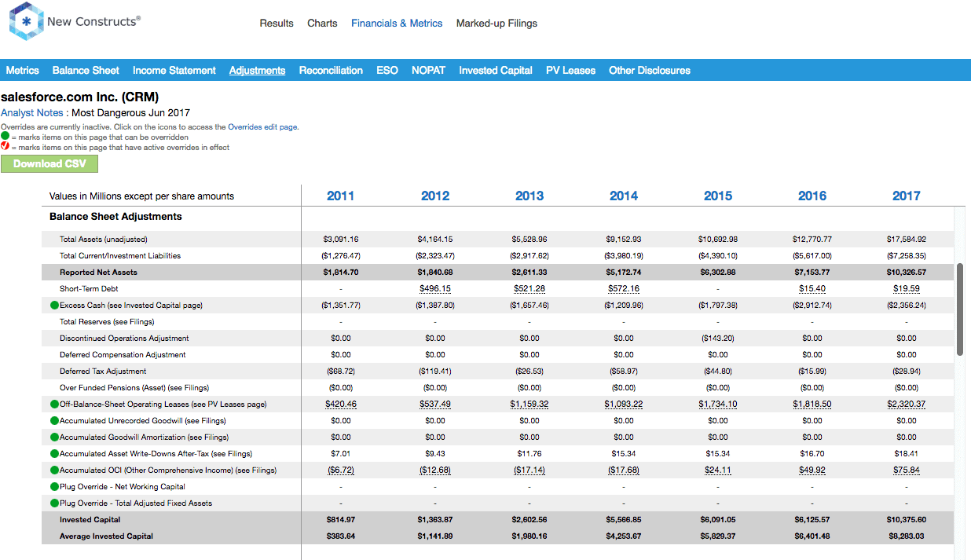Click 2017 Operating Leases value $2,320.37
Image resolution: width=971 pixels, height=560 pixels.
[x=907, y=404]
